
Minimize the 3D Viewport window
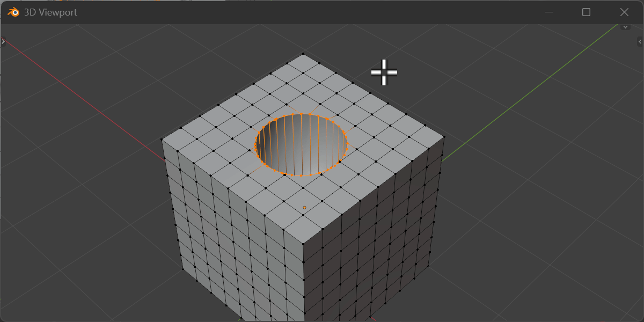point(548,12)
